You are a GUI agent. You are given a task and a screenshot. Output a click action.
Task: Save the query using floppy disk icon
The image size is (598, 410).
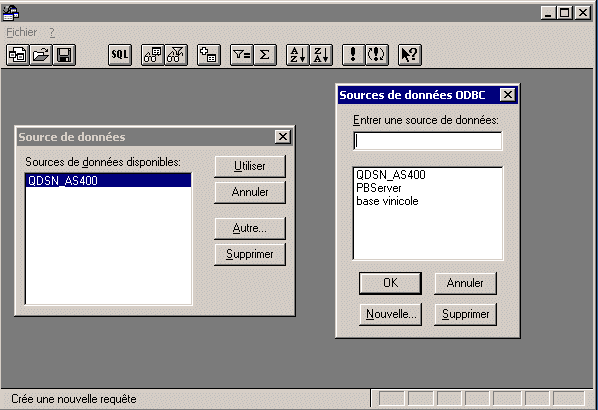(64, 55)
